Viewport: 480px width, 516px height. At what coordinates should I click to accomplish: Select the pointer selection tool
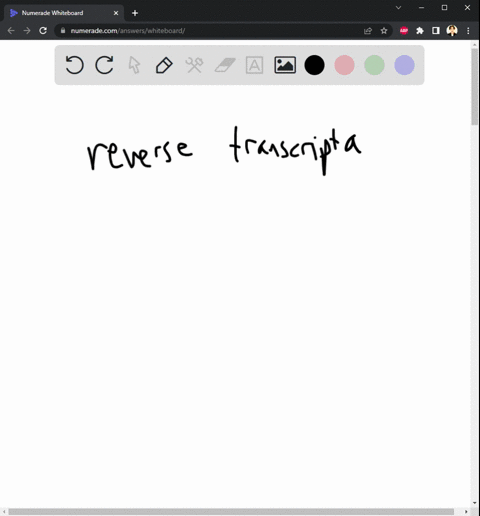click(134, 65)
